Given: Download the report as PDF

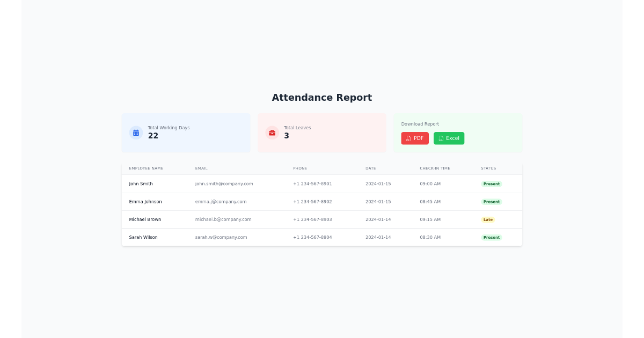Looking at the screenshot, I should point(415,138).
